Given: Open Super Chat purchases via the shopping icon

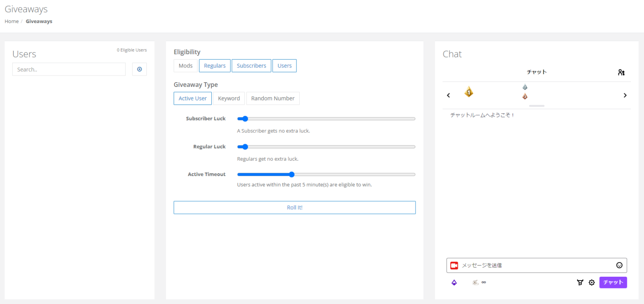Looking at the screenshot, I should pos(580,282).
